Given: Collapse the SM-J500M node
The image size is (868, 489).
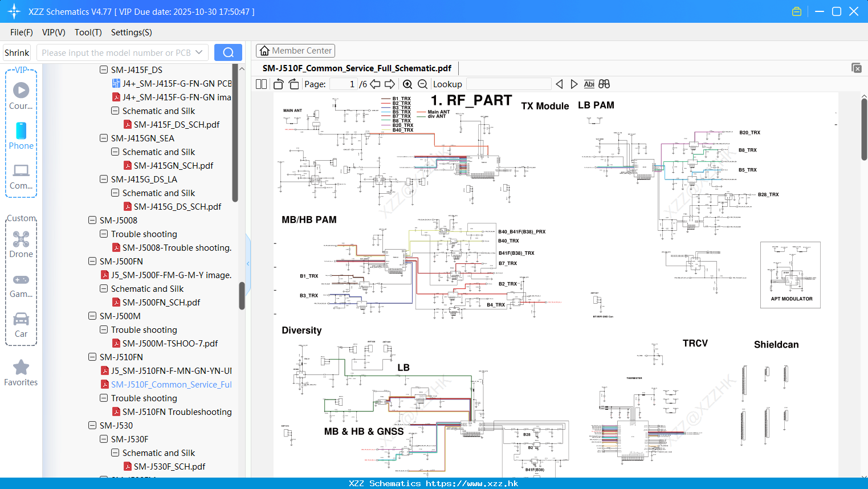Looking at the screenshot, I should coord(92,316).
